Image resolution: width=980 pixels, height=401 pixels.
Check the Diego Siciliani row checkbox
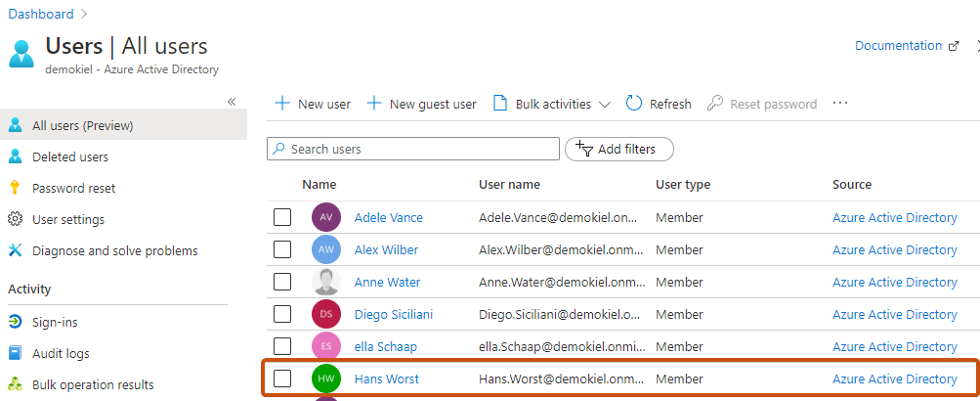(x=282, y=314)
